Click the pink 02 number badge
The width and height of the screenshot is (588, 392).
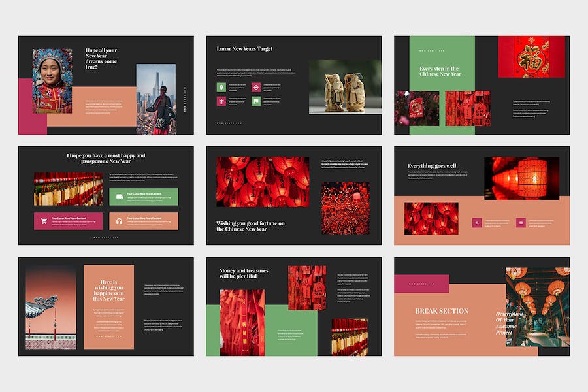(521, 223)
